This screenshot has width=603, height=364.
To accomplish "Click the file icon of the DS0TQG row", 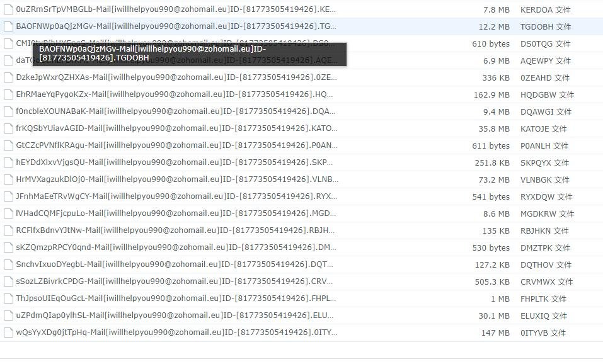I will point(8,43).
